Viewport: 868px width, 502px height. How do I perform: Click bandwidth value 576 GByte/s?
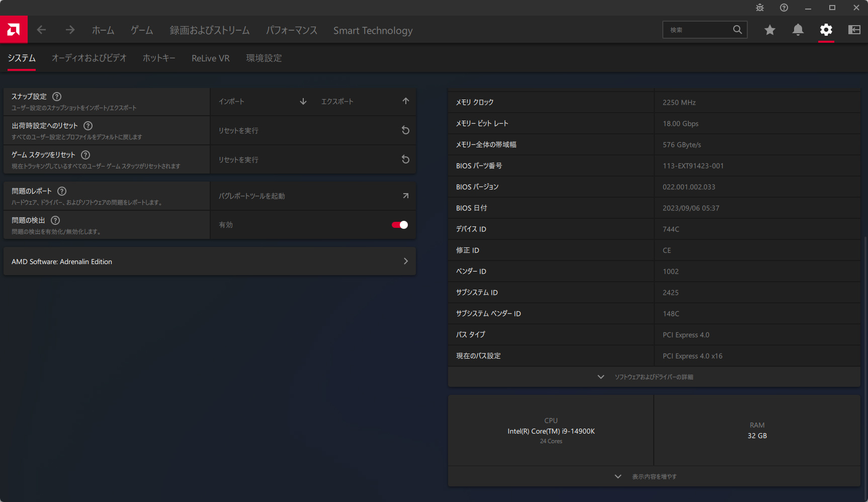[682, 145]
